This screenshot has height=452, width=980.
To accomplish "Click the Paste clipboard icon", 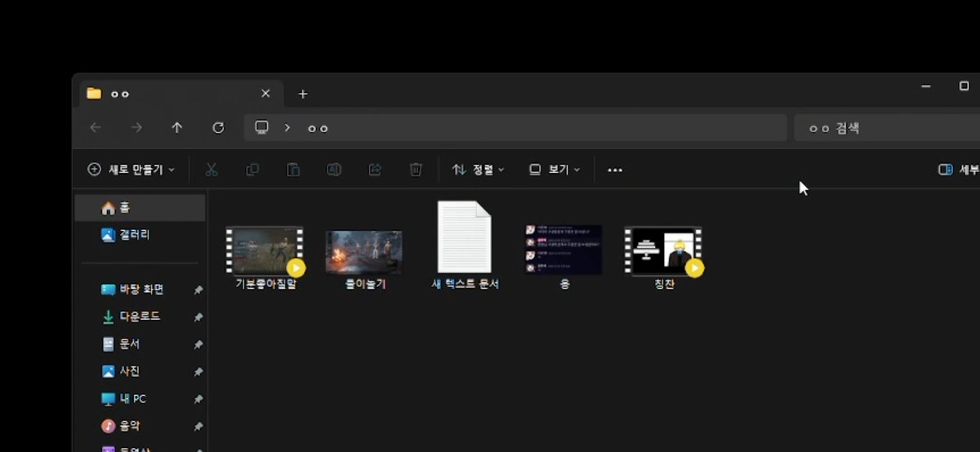I will [293, 170].
